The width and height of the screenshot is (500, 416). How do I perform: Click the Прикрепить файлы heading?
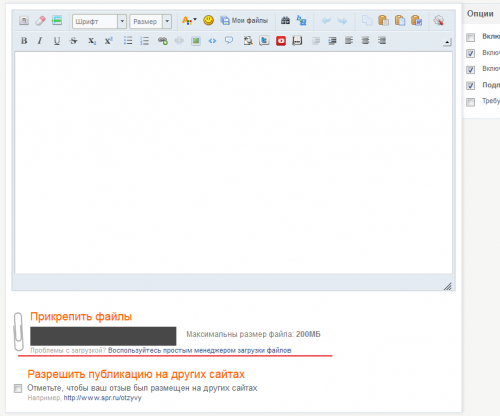[81, 317]
